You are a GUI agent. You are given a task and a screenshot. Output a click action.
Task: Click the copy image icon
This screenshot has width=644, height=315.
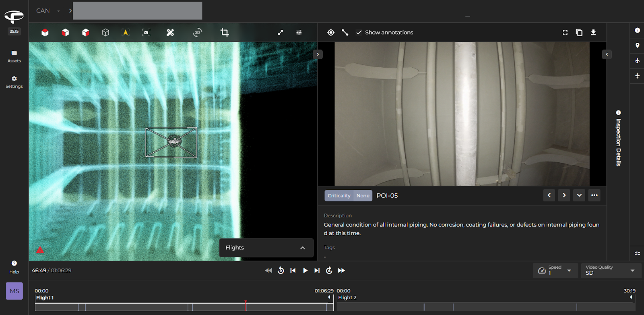point(579,33)
